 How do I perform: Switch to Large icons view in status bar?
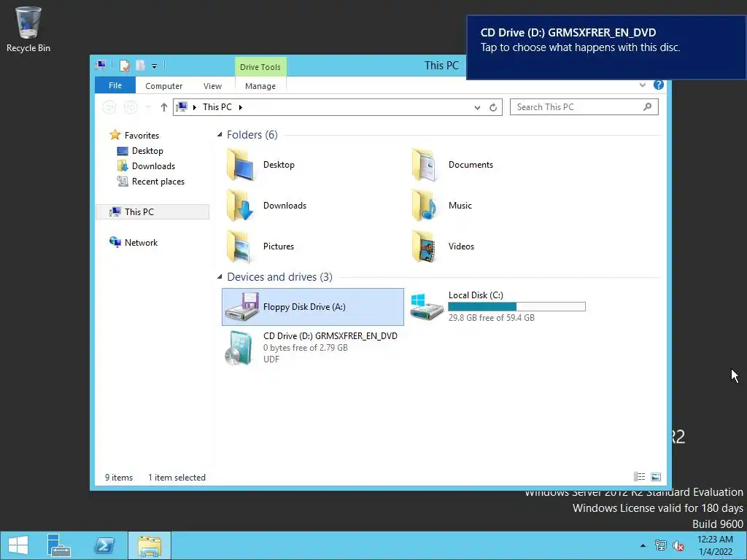(656, 477)
